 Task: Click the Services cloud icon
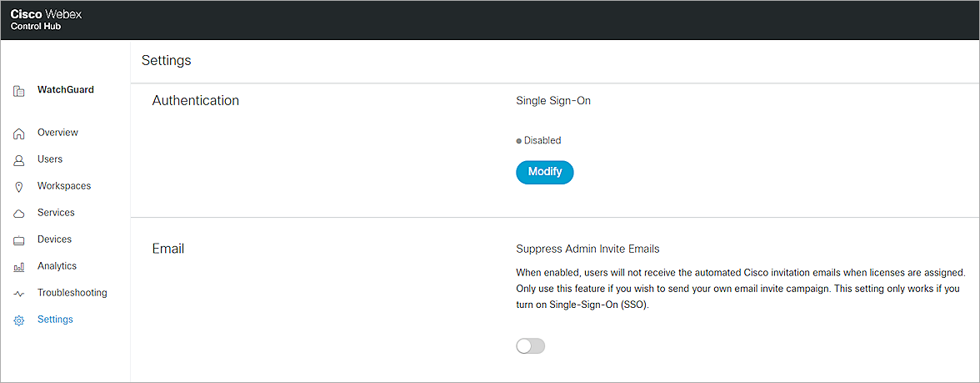[19, 214]
